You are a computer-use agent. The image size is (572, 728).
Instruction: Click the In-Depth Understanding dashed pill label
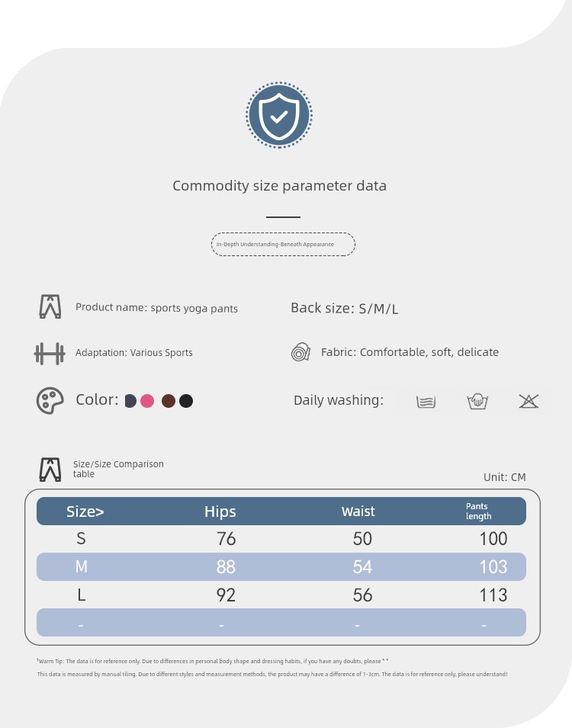[283, 244]
